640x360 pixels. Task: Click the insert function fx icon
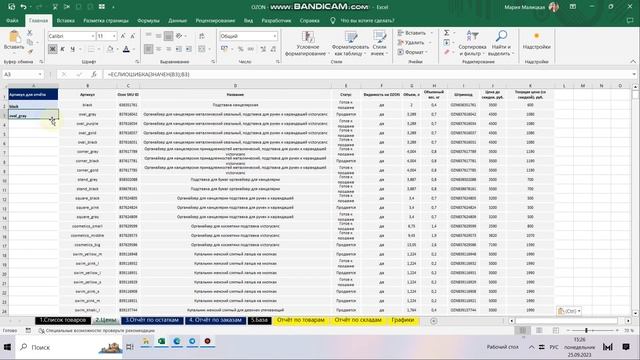point(93,74)
